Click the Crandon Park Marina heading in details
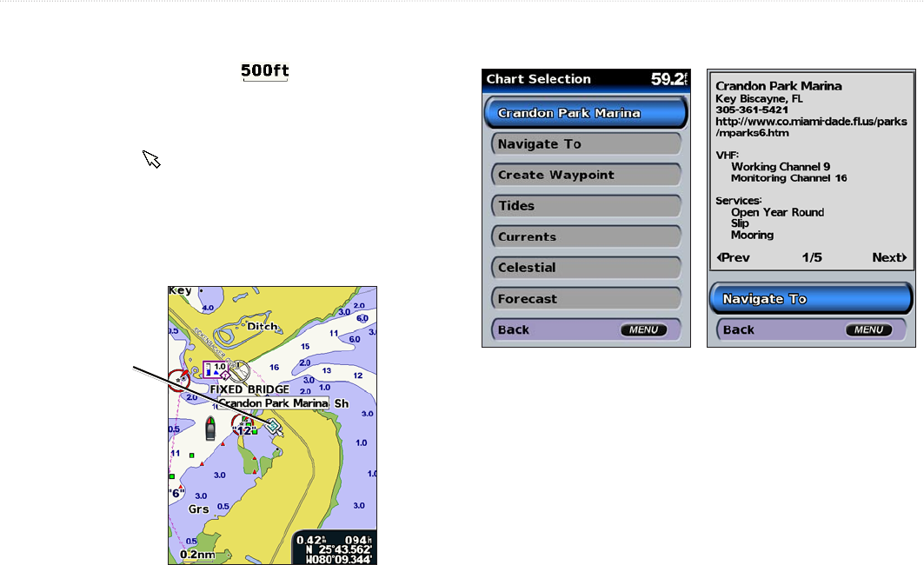Viewport: 924px width, 565px height. 779,86
